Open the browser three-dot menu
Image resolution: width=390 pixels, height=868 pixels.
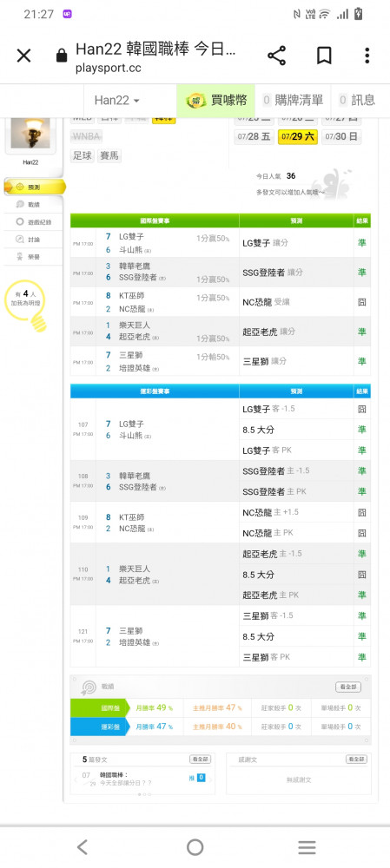367,56
